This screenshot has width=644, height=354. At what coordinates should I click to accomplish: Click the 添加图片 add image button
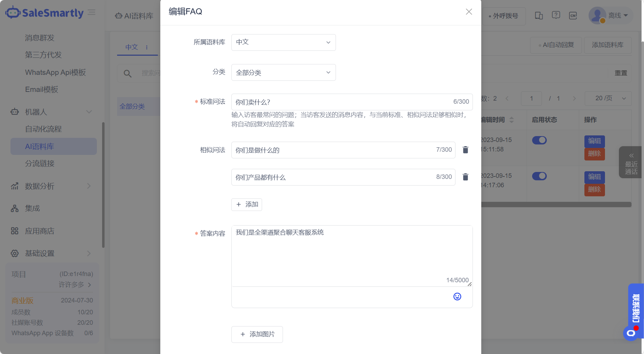click(x=257, y=334)
